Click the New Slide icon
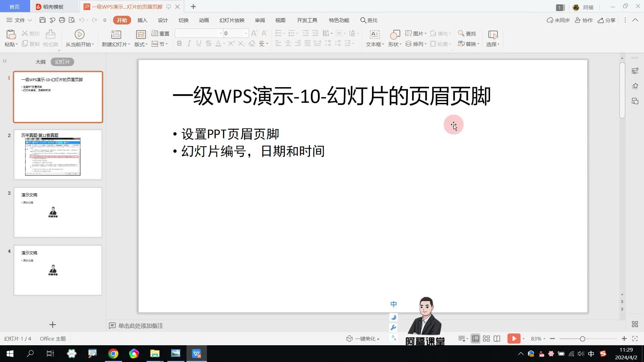The image size is (644, 362). (116, 34)
